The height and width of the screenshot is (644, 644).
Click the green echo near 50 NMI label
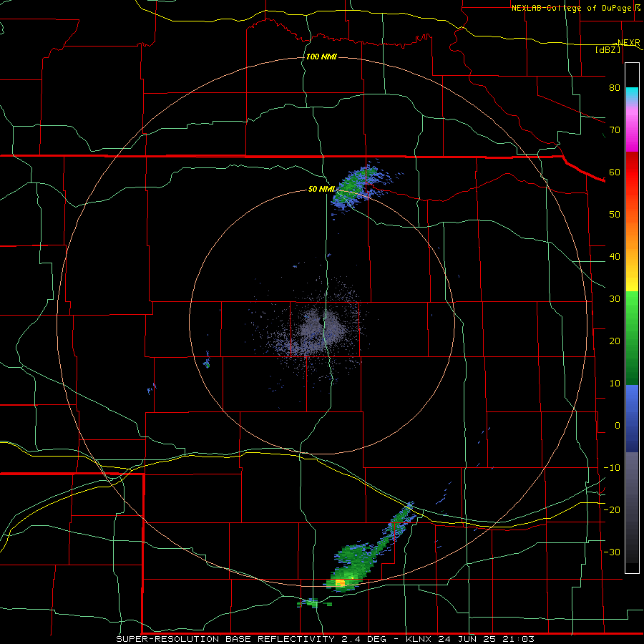[x=355, y=185]
